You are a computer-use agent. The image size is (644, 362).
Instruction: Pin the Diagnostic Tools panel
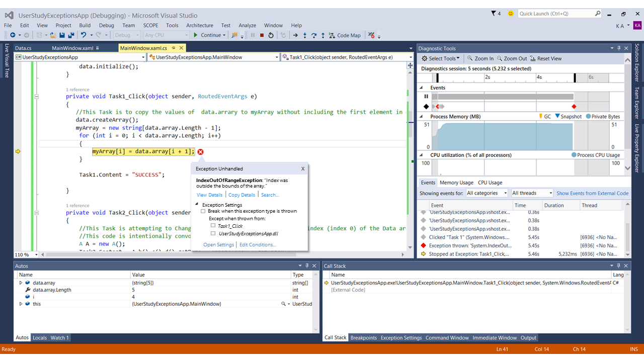pyautogui.click(x=618, y=48)
